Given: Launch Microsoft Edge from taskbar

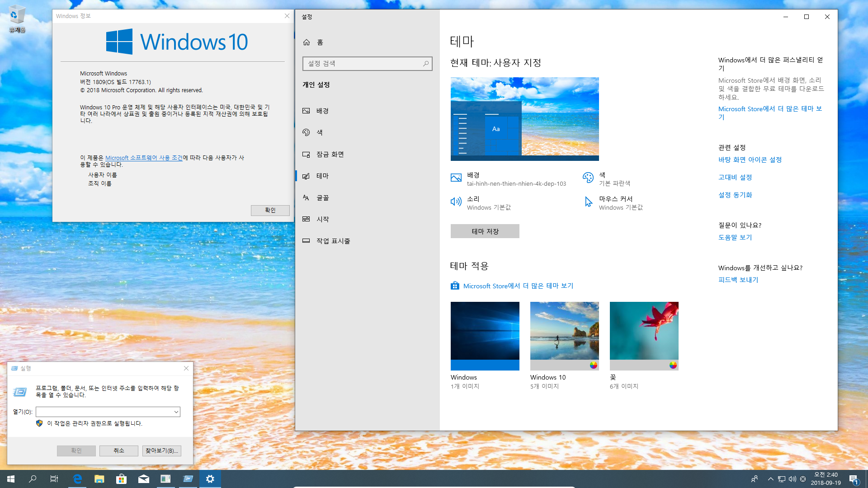Looking at the screenshot, I should click(77, 479).
